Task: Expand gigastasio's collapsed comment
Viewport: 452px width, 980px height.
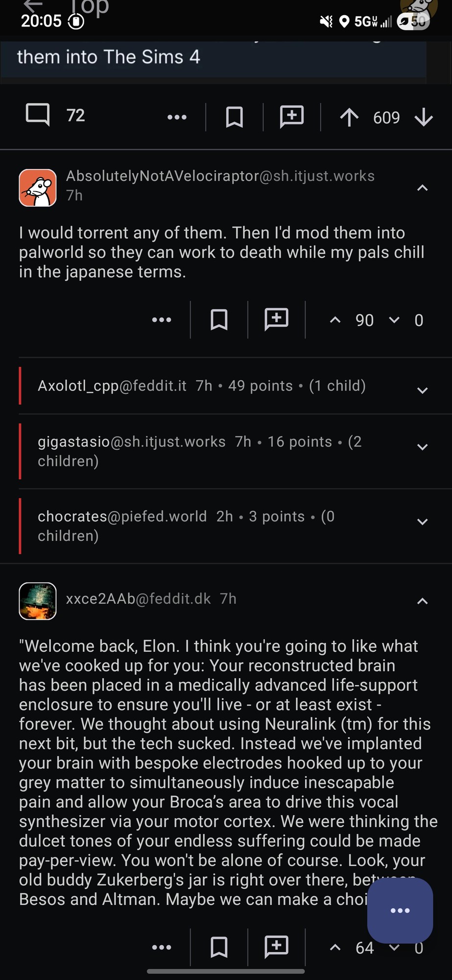Action: (x=422, y=447)
